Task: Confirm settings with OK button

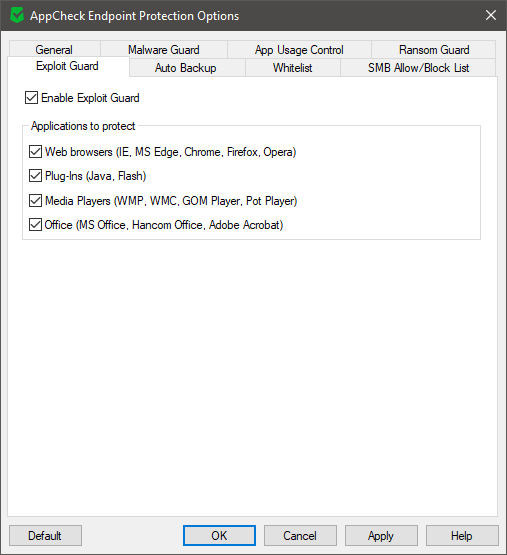Action: [x=219, y=536]
